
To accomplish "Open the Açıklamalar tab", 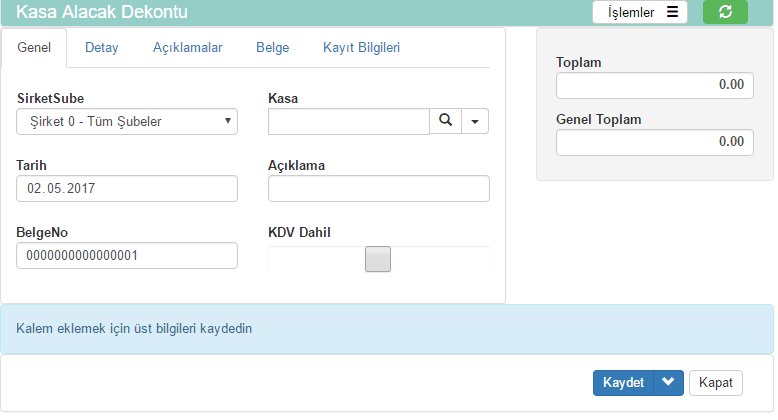I will pyautogui.click(x=187, y=47).
